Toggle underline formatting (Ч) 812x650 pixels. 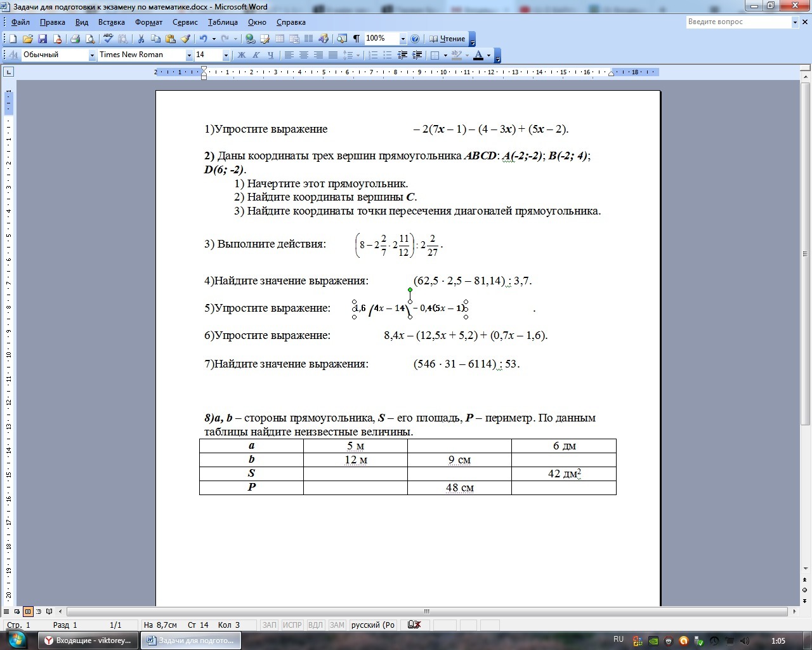pos(270,55)
